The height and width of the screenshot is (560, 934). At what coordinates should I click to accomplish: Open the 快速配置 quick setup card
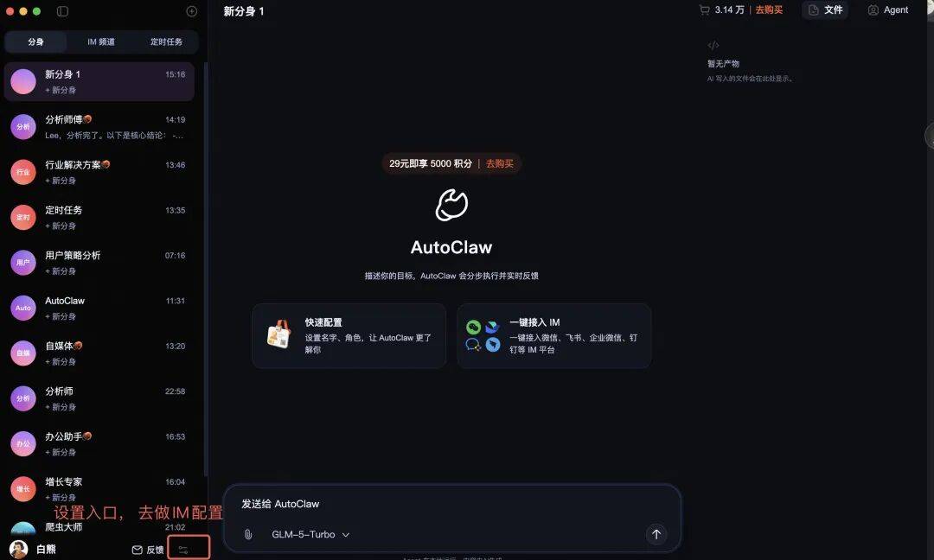pyautogui.click(x=349, y=336)
